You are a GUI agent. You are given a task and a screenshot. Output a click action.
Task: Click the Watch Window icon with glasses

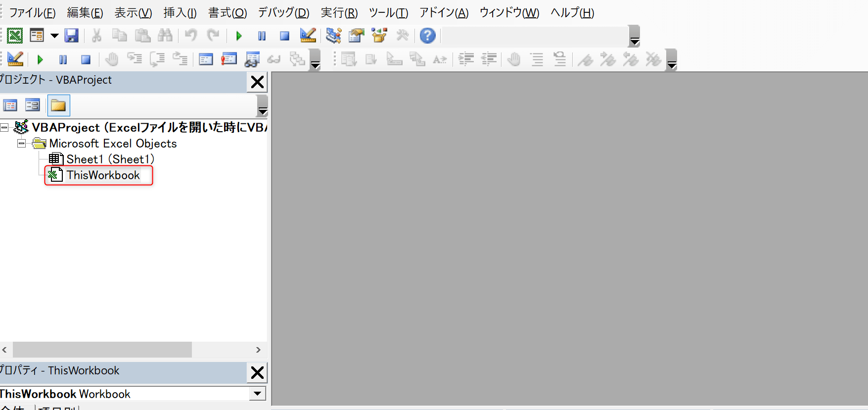tap(252, 59)
